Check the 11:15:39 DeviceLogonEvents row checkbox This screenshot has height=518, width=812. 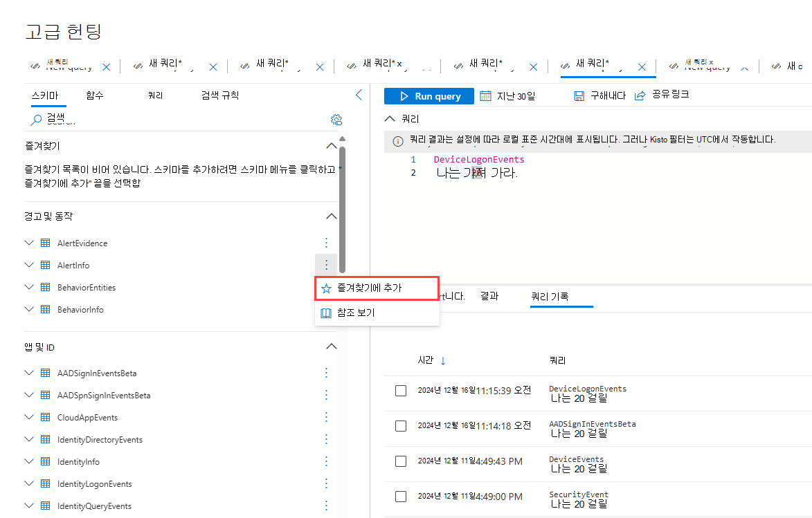point(401,391)
